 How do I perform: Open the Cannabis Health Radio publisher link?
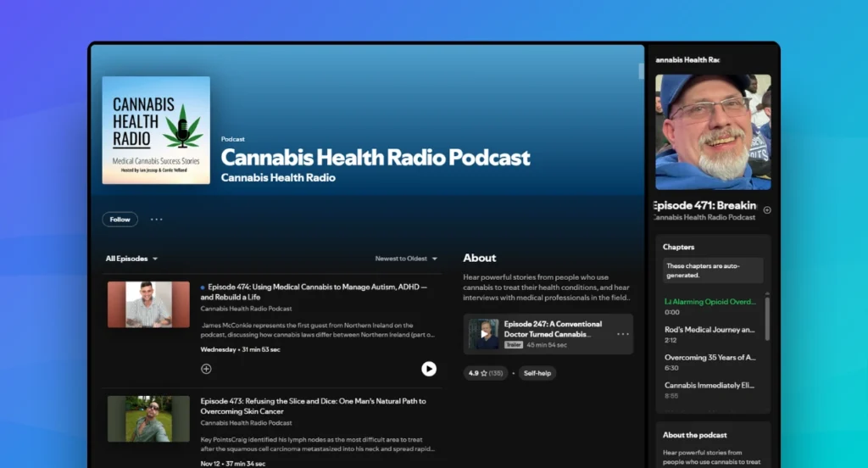pos(278,178)
